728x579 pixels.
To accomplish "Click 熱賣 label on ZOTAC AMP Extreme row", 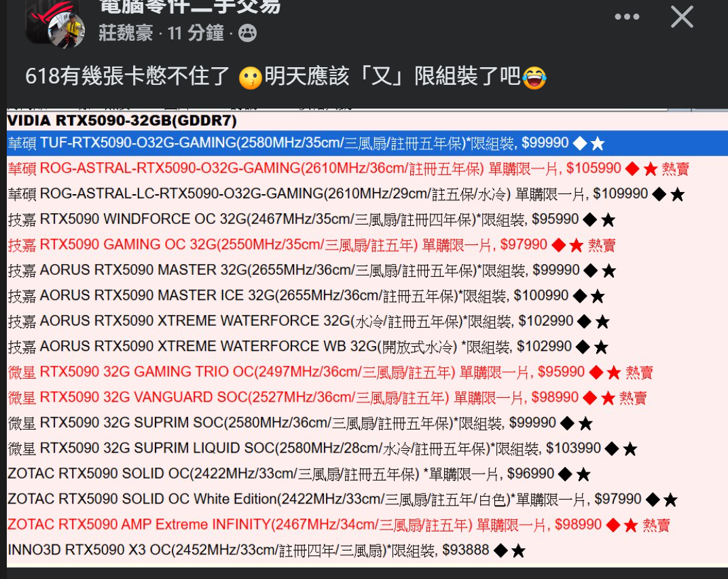I will click(656, 525).
